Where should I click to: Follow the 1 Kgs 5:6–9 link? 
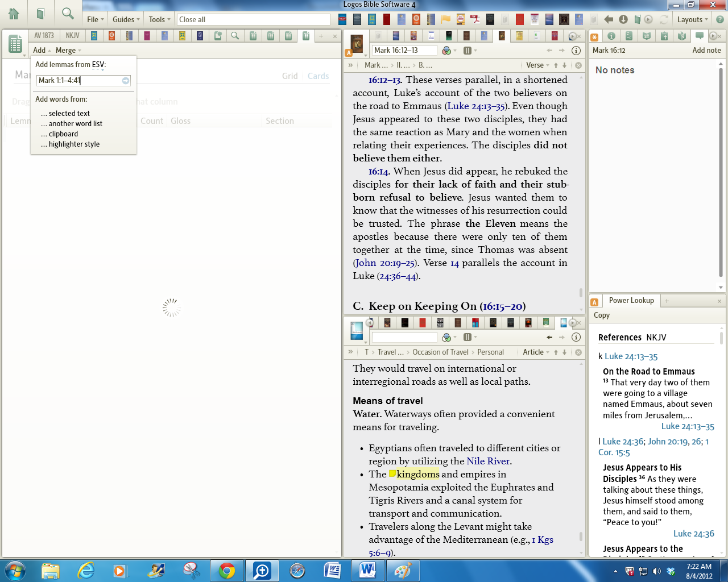click(x=461, y=546)
